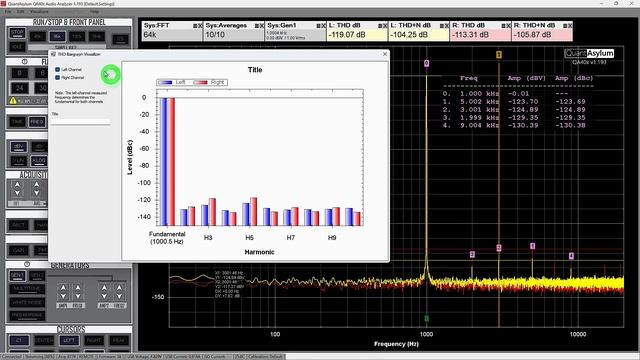The width and height of the screenshot is (640, 360).
Task: Close the R: THD dB tile
Action: pyautogui.click(x=508, y=26)
